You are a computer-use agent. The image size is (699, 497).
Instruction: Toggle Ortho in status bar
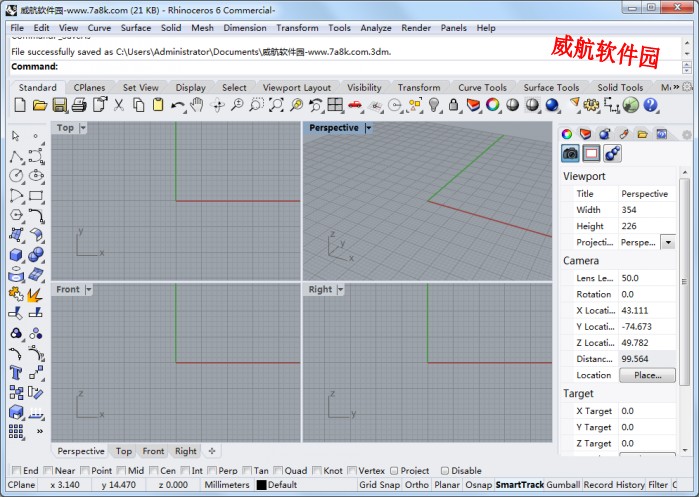[417, 485]
